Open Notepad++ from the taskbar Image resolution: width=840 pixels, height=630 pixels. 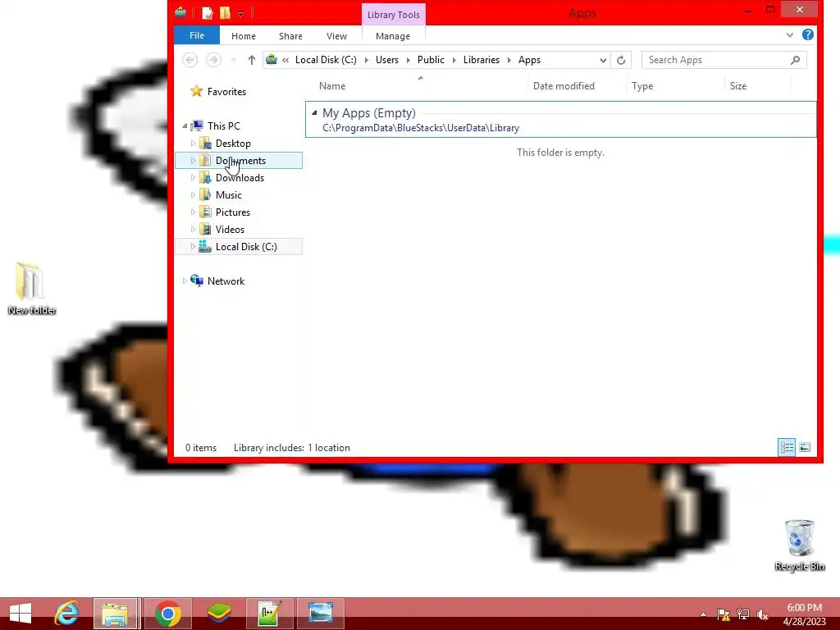pyautogui.click(x=269, y=614)
